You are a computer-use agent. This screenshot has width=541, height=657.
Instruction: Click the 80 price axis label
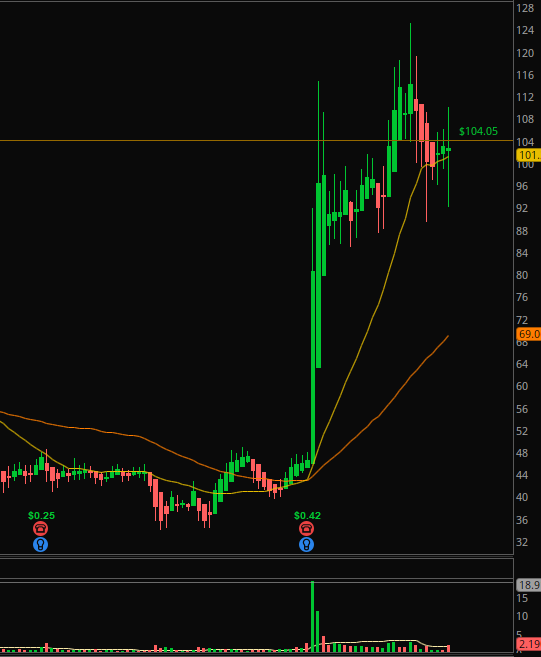pyautogui.click(x=522, y=275)
